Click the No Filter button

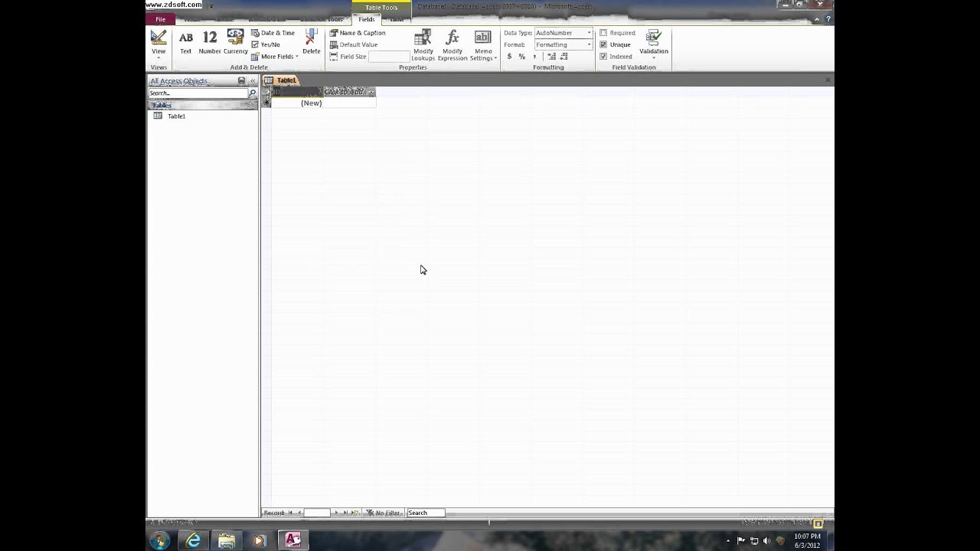[383, 513]
